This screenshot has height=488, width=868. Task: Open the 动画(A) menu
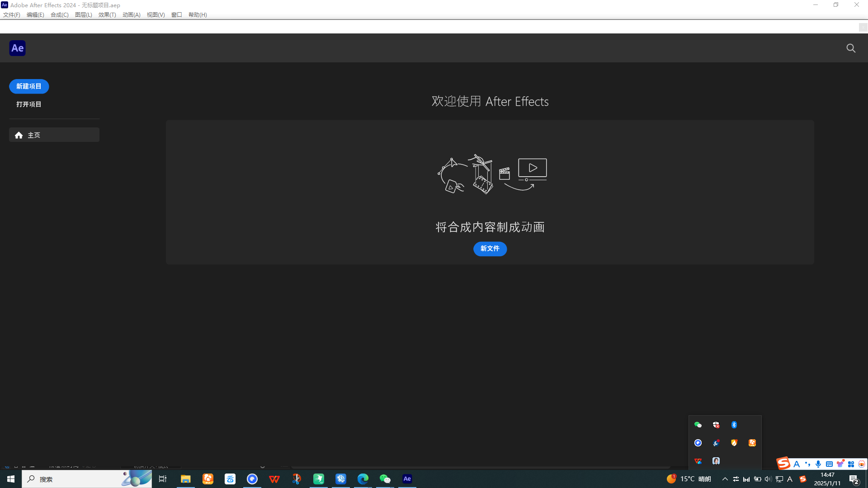tap(131, 14)
